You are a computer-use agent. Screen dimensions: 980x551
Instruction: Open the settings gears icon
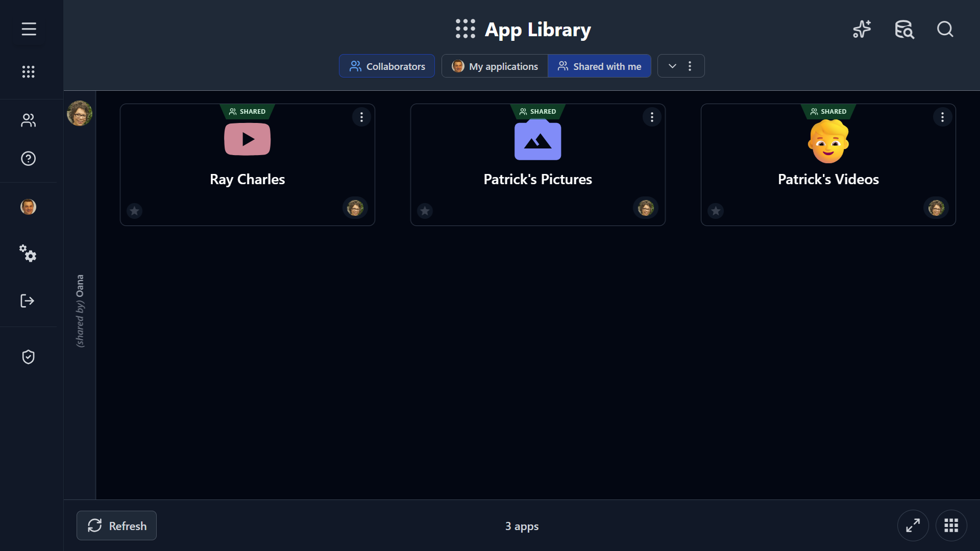(x=28, y=254)
